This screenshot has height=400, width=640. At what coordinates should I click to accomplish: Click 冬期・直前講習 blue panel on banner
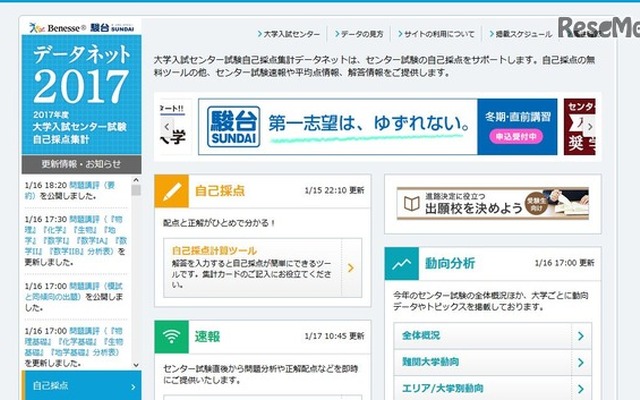click(517, 127)
